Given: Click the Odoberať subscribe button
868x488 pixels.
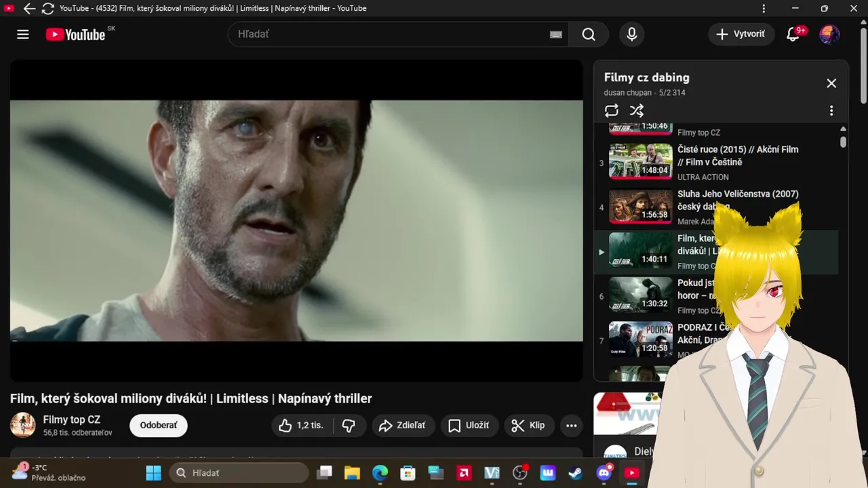Looking at the screenshot, I should pos(159,425).
